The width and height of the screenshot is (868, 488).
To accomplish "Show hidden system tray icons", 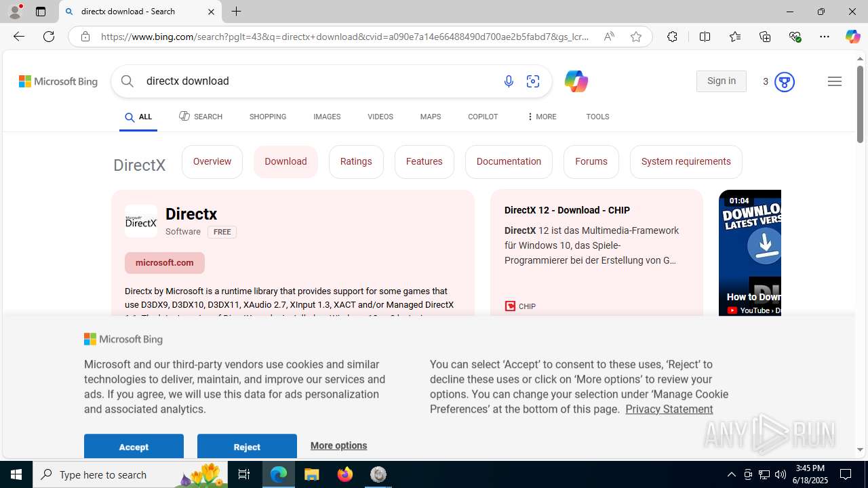I will 731,474.
